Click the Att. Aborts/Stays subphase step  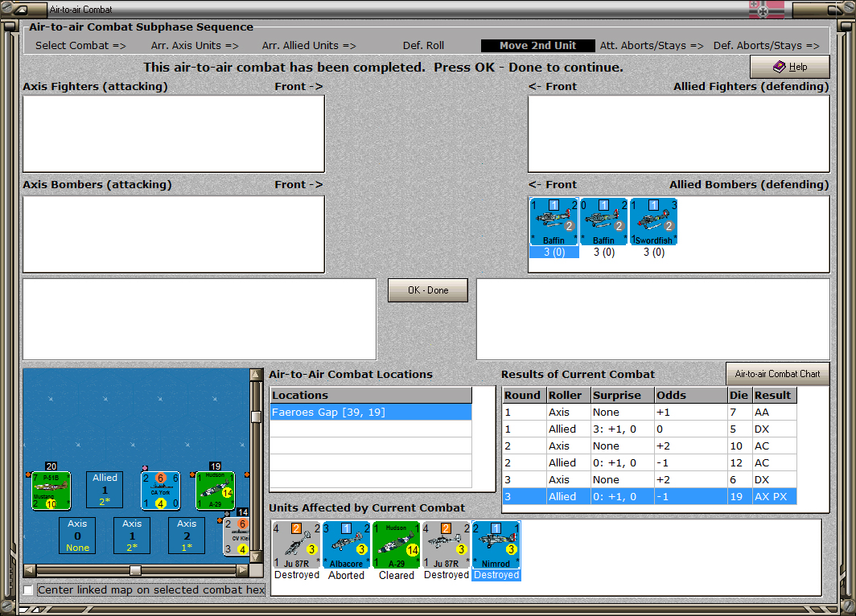tap(652, 46)
